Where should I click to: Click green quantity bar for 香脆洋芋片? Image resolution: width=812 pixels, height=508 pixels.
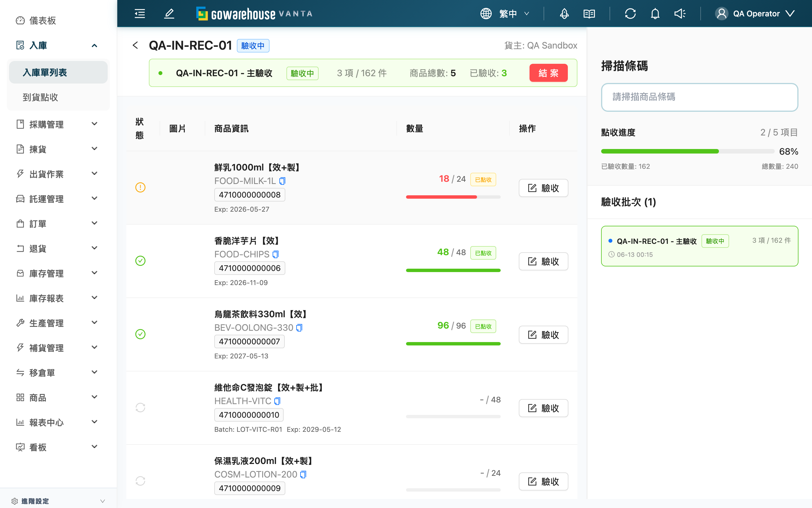(x=453, y=270)
